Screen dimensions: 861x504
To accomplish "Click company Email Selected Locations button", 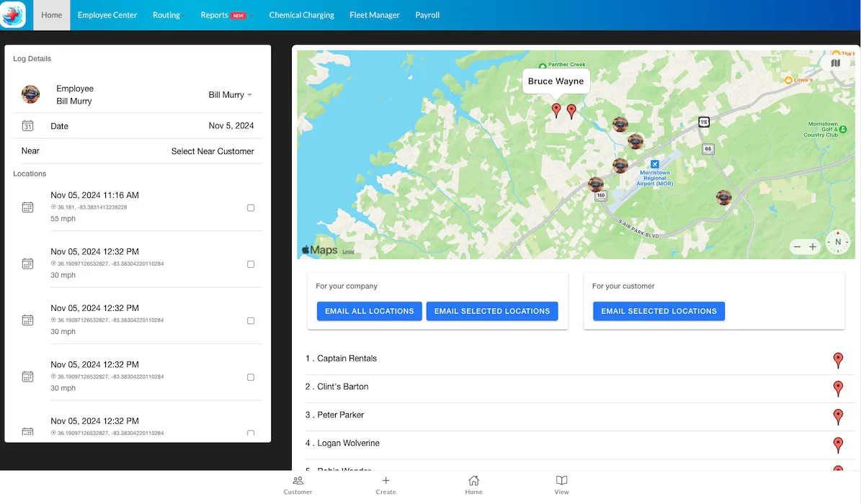I will click(x=492, y=311).
